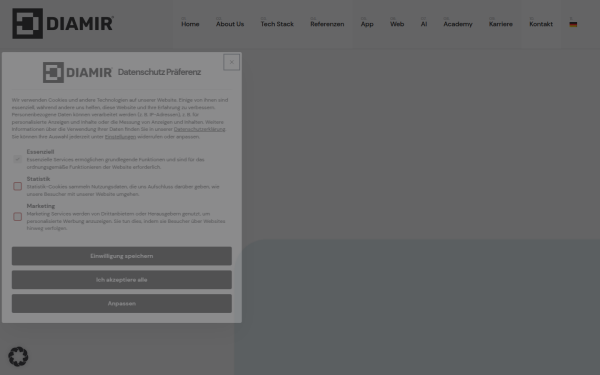Go to the Academy page
This screenshot has width=600, height=375.
tap(458, 24)
